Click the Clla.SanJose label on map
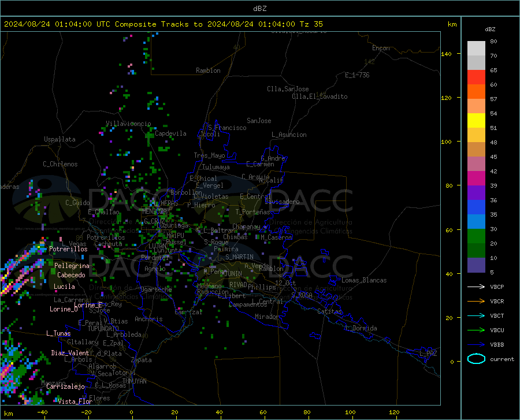 tap(288, 89)
